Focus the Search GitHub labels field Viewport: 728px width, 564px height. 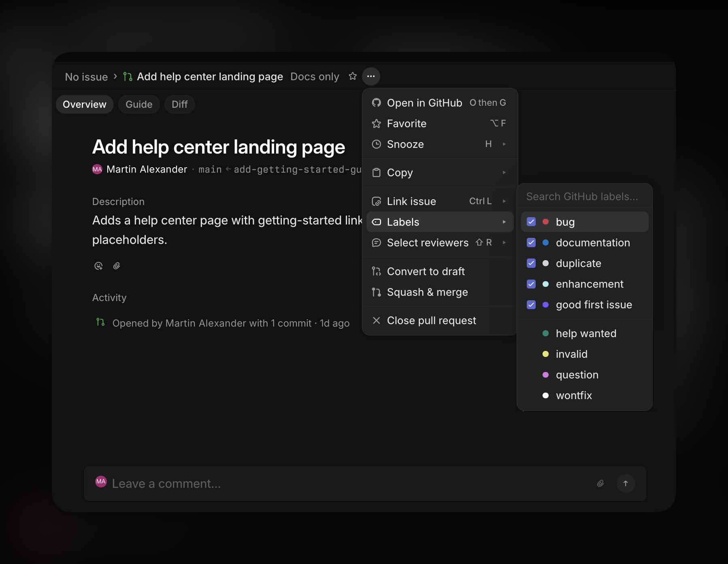click(x=585, y=197)
